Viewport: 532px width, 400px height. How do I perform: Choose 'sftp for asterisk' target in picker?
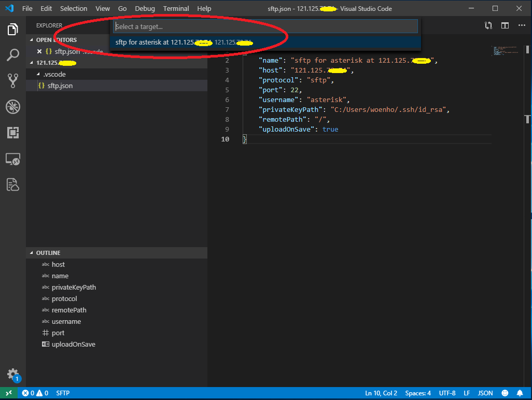[x=265, y=42]
